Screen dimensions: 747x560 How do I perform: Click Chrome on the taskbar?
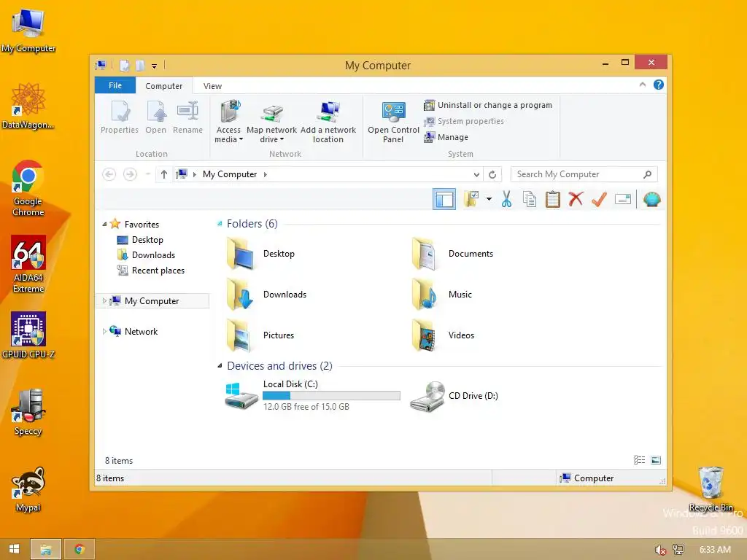80,549
